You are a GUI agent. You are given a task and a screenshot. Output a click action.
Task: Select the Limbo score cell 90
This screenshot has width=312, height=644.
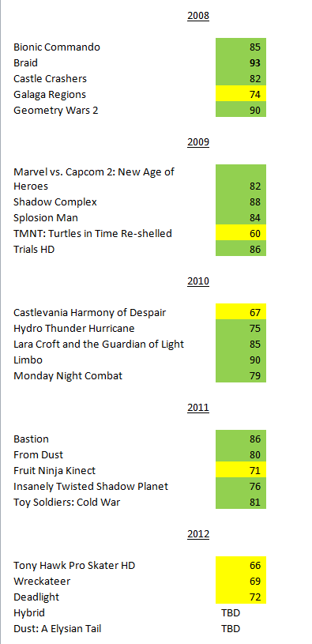tap(241, 360)
